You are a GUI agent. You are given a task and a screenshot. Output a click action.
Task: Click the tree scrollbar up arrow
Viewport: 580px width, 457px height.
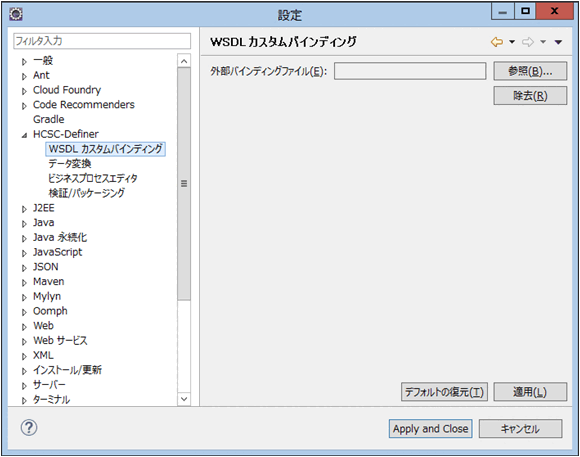(x=184, y=61)
